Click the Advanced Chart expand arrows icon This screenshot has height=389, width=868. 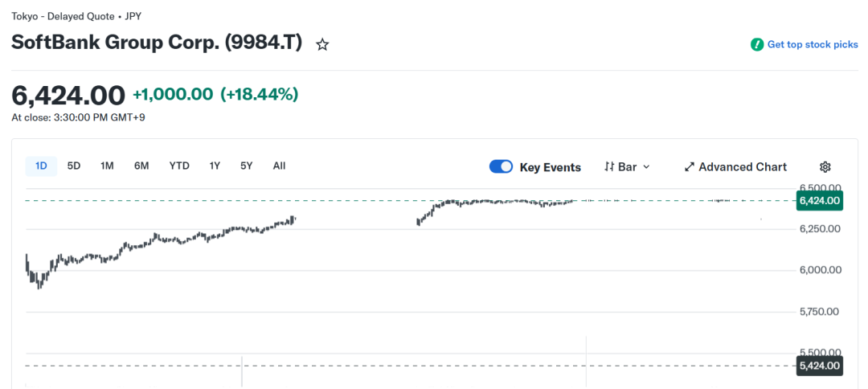pyautogui.click(x=690, y=166)
